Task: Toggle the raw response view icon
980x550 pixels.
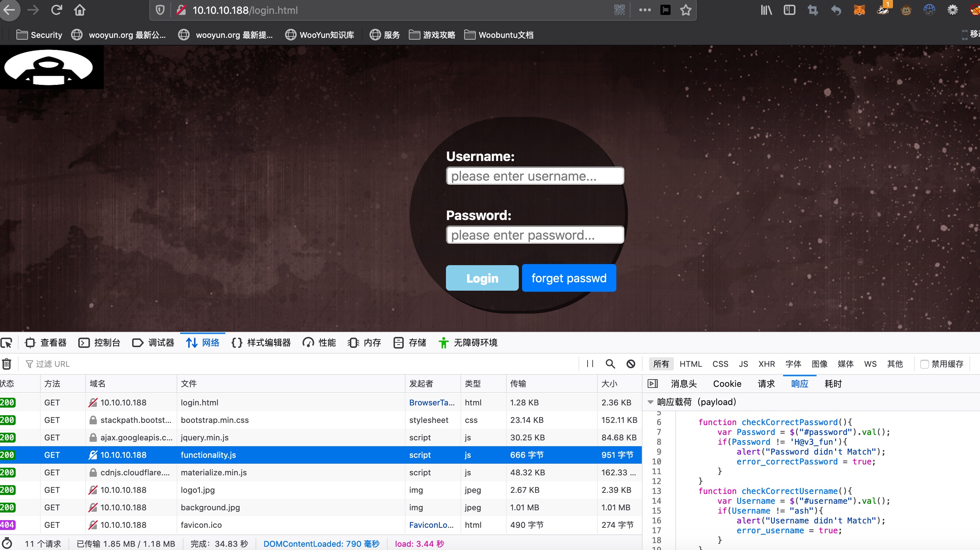Action: (x=652, y=384)
